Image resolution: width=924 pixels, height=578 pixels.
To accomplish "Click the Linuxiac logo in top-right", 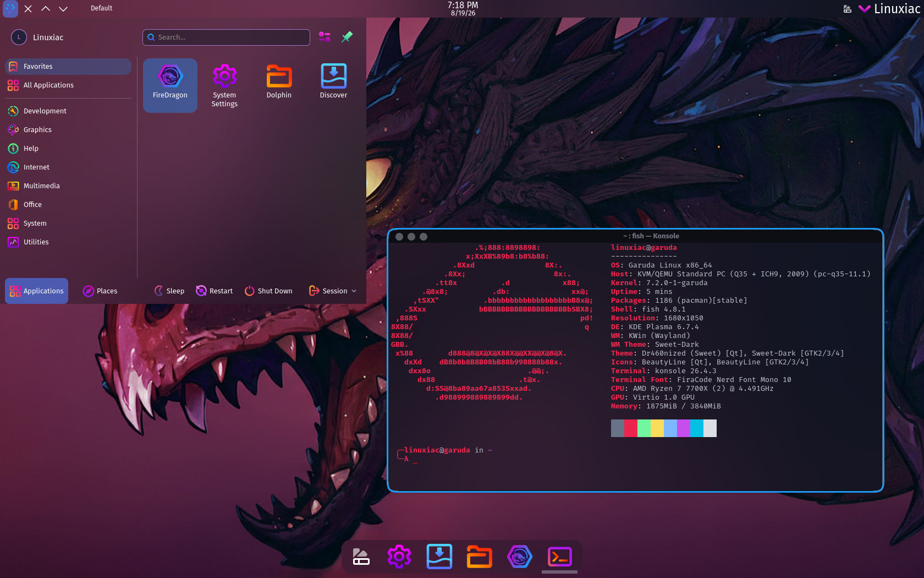I will [889, 8].
